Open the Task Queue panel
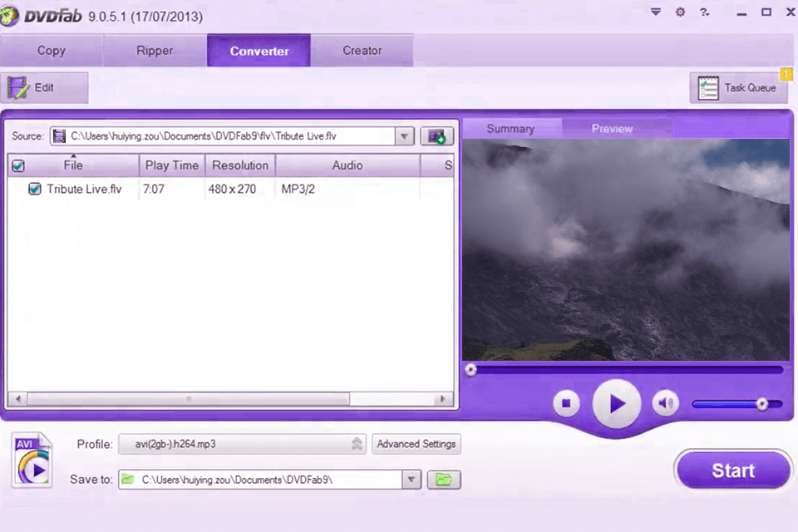Screen dimensions: 798x532 pos(739,87)
